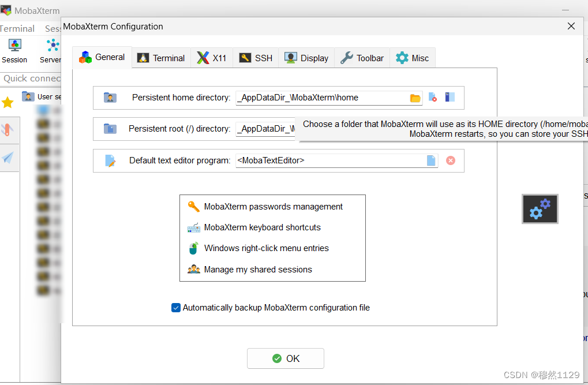Browse file for default text editor program
The image size is (588, 385).
[431, 160]
